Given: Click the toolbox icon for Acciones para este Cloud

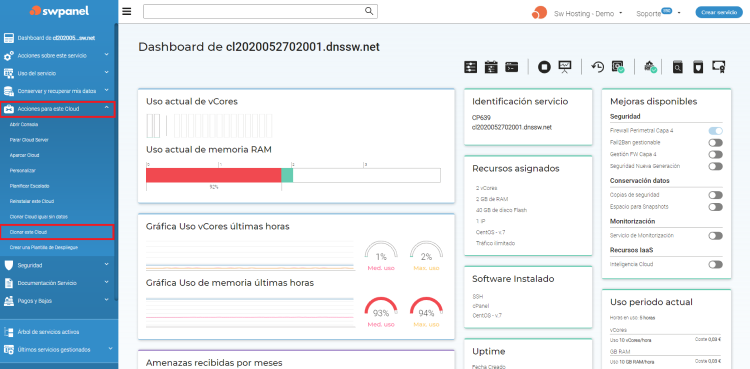Looking at the screenshot, I should [x=9, y=109].
